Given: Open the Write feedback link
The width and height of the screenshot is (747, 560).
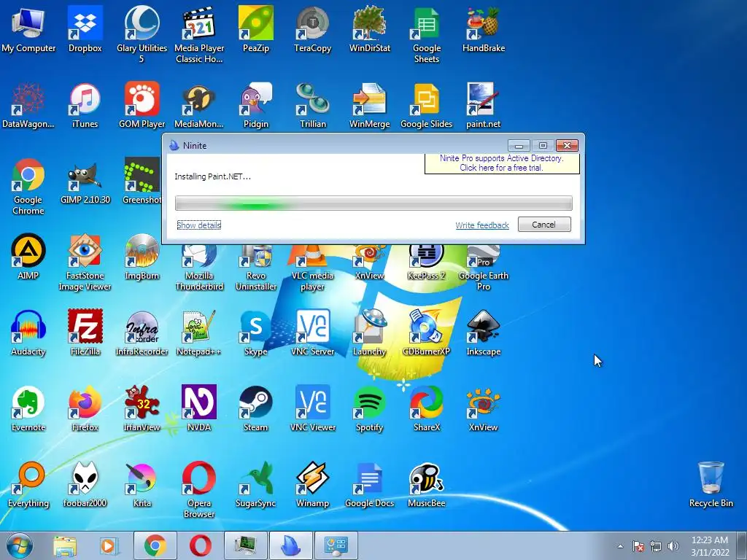Looking at the screenshot, I should coord(481,225).
